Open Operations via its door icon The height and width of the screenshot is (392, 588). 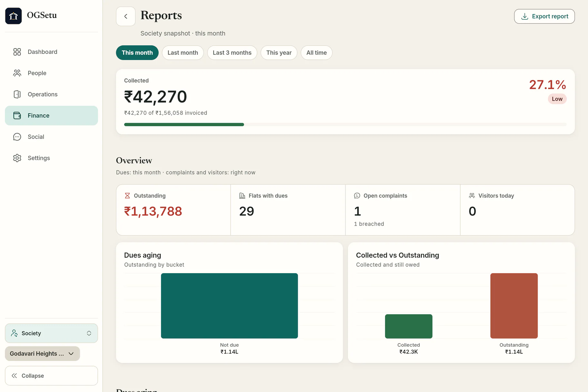point(17,94)
